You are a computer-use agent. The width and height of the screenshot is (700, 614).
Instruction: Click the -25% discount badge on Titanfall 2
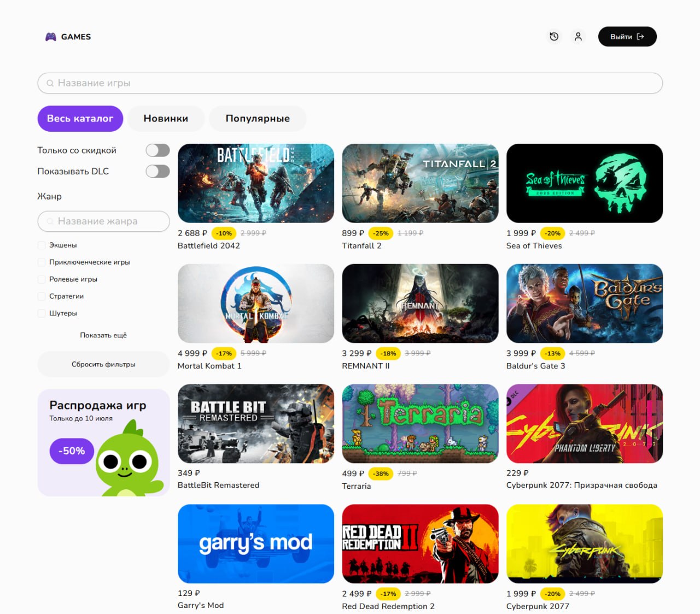click(381, 233)
